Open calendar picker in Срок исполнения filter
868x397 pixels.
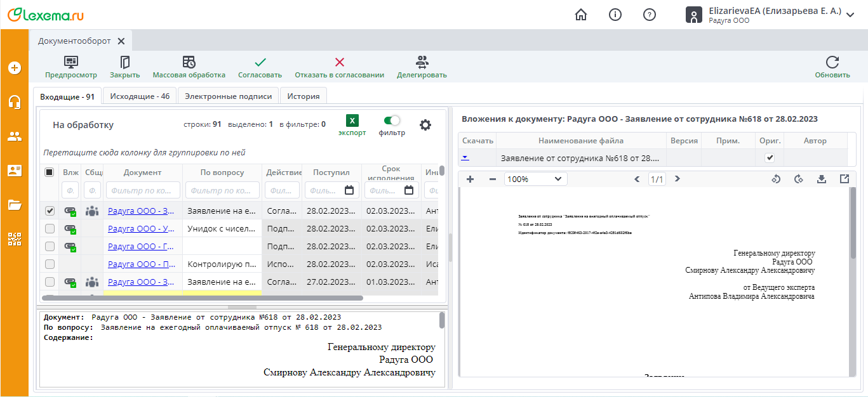(409, 190)
